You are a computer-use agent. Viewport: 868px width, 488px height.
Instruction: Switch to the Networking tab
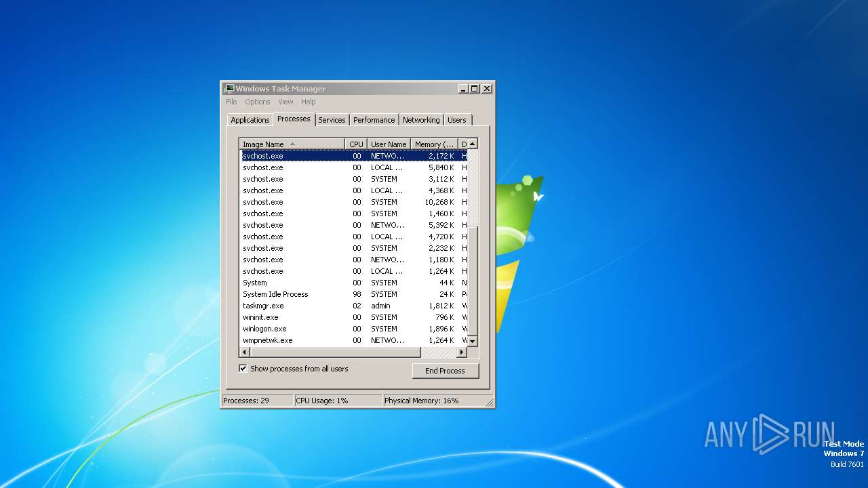click(x=421, y=120)
